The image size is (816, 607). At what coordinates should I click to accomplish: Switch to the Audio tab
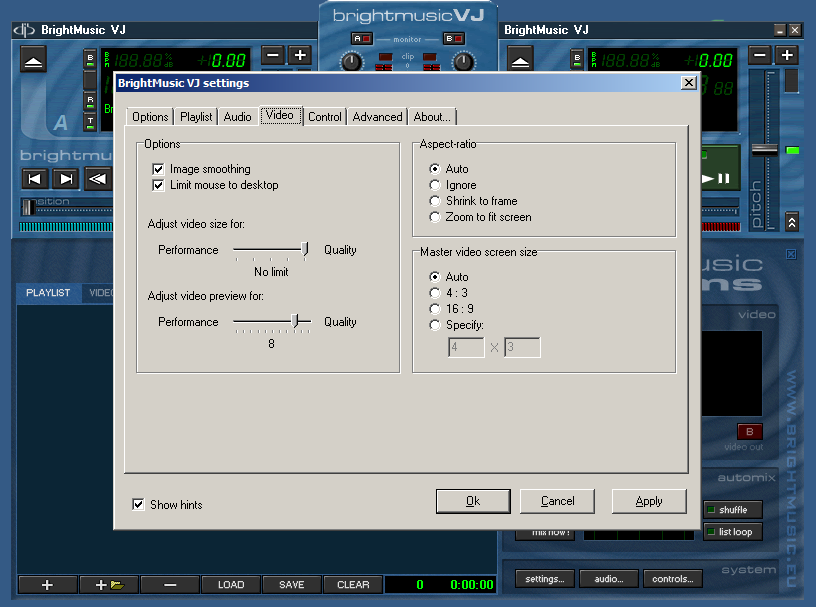tap(237, 117)
